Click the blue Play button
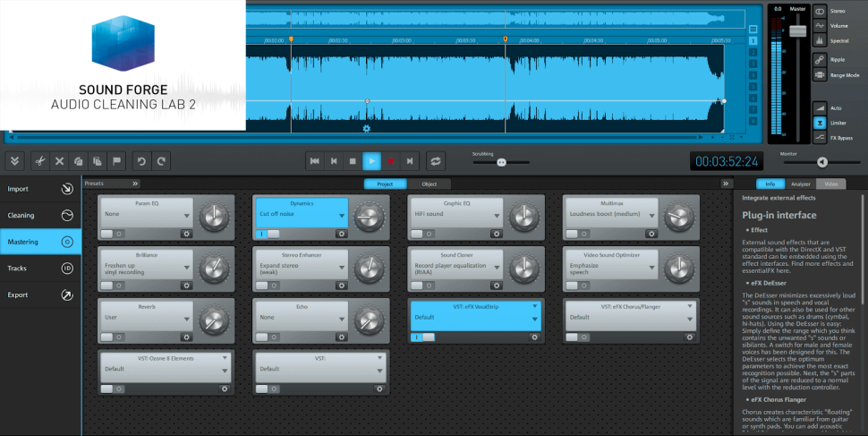This screenshot has height=436, width=868. pos(371,161)
